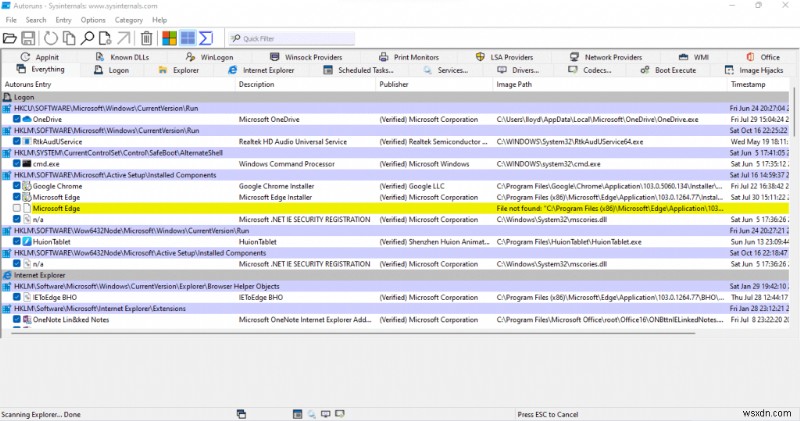Viewport: 800px width, 421px height.
Task: Click the status bar calendar-style icon
Action: [x=297, y=414]
